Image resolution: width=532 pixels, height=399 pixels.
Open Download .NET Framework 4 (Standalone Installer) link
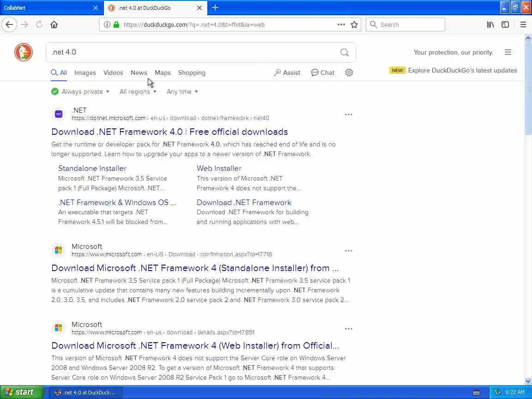point(195,268)
